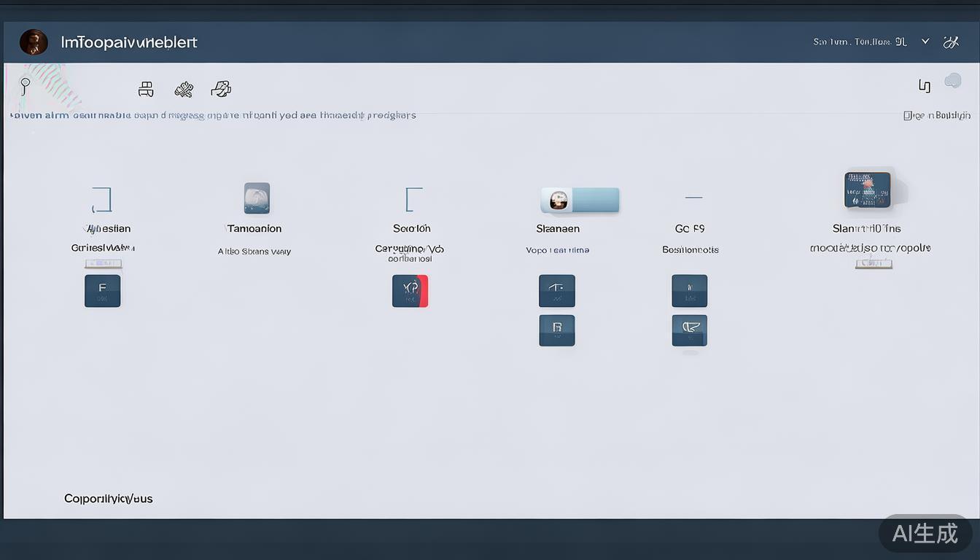The width and height of the screenshot is (980, 560).
Task: Toggle the blue switch above Slanaen
Action: (x=580, y=200)
